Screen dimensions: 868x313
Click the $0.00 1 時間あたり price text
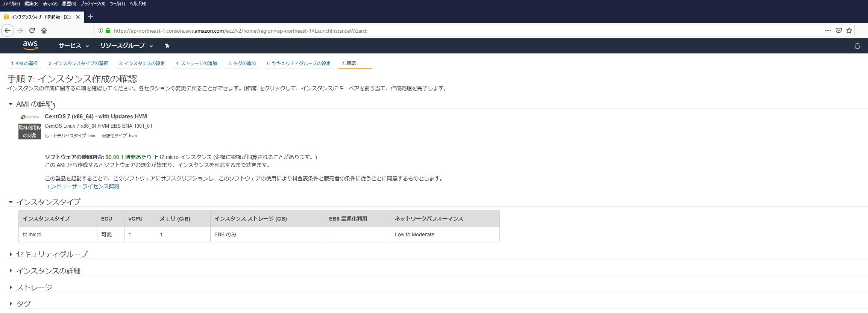(129, 157)
